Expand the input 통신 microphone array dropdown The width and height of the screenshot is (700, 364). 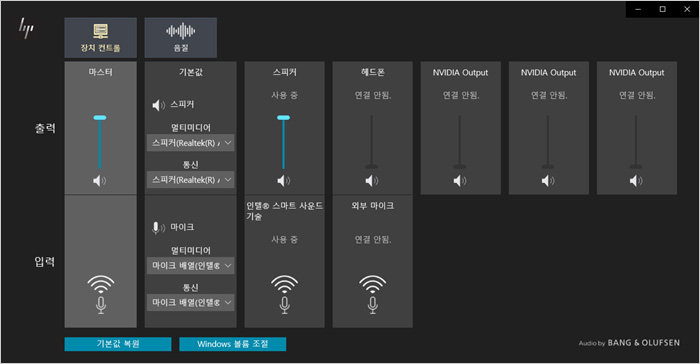tap(191, 302)
